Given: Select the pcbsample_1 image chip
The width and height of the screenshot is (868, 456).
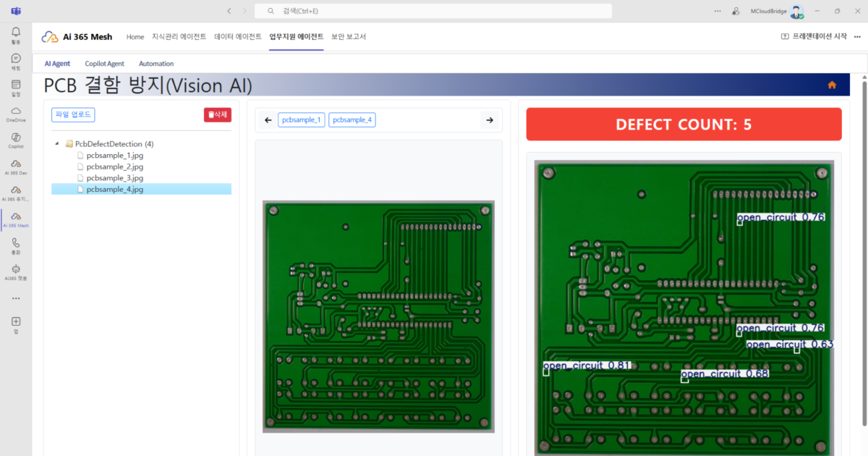Looking at the screenshot, I should [301, 120].
